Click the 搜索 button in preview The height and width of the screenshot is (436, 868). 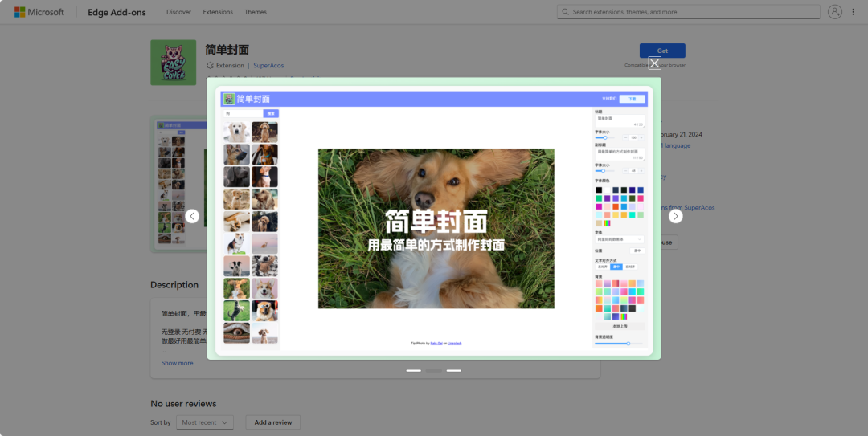pos(271,113)
